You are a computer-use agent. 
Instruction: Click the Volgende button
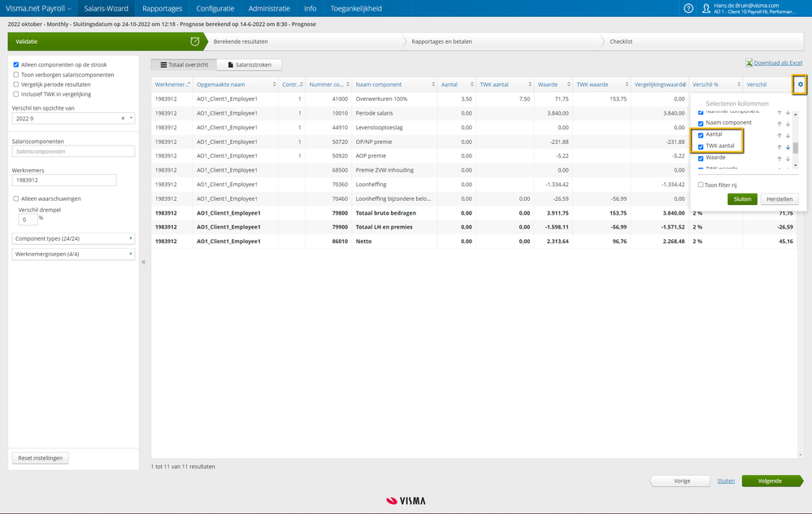(x=771, y=481)
